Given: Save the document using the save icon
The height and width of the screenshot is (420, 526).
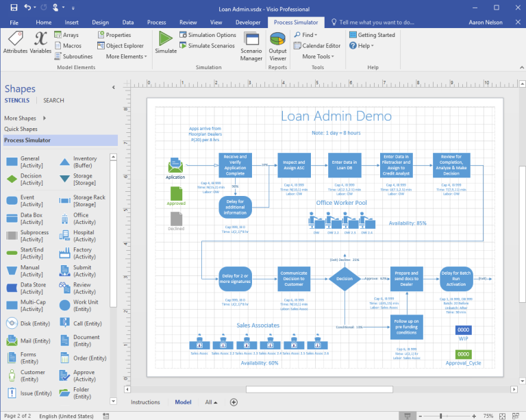Looking at the screenshot, I should [14, 8].
